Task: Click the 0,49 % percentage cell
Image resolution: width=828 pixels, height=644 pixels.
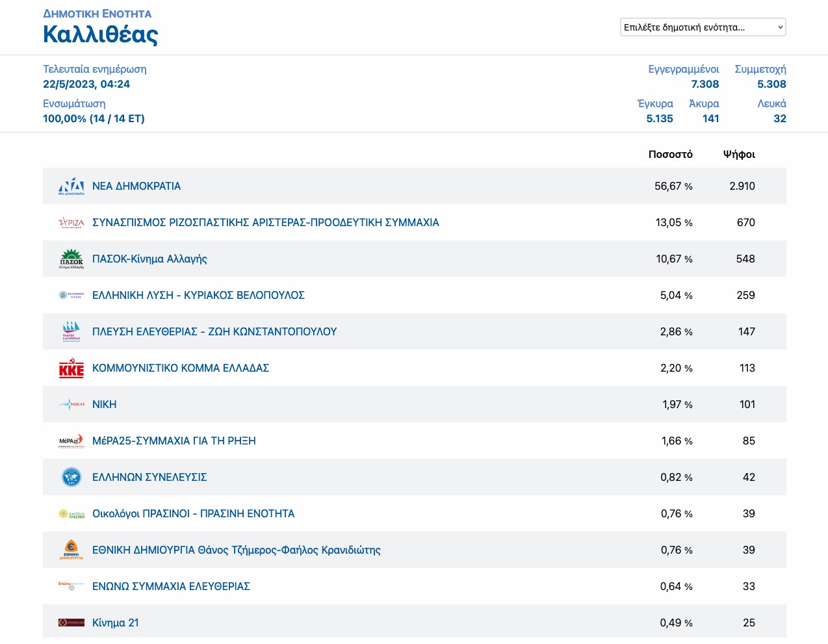Action: point(677,623)
